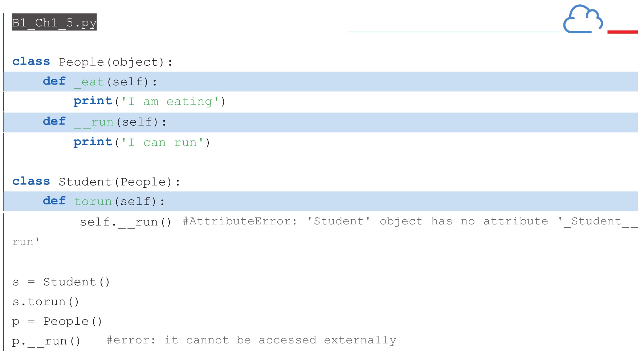This screenshot has height=354, width=644.
Task: Click the print keyword above "def __run"
Action: coord(93,101)
